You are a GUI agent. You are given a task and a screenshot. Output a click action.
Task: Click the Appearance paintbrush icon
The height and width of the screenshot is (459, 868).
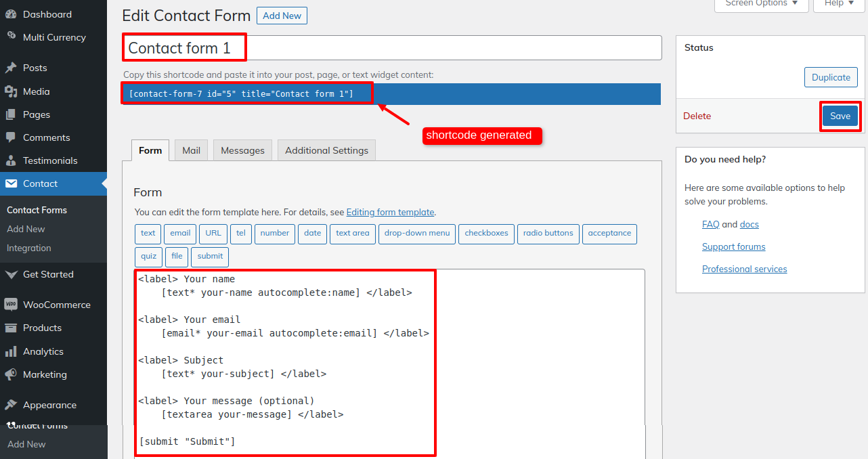(x=11, y=405)
